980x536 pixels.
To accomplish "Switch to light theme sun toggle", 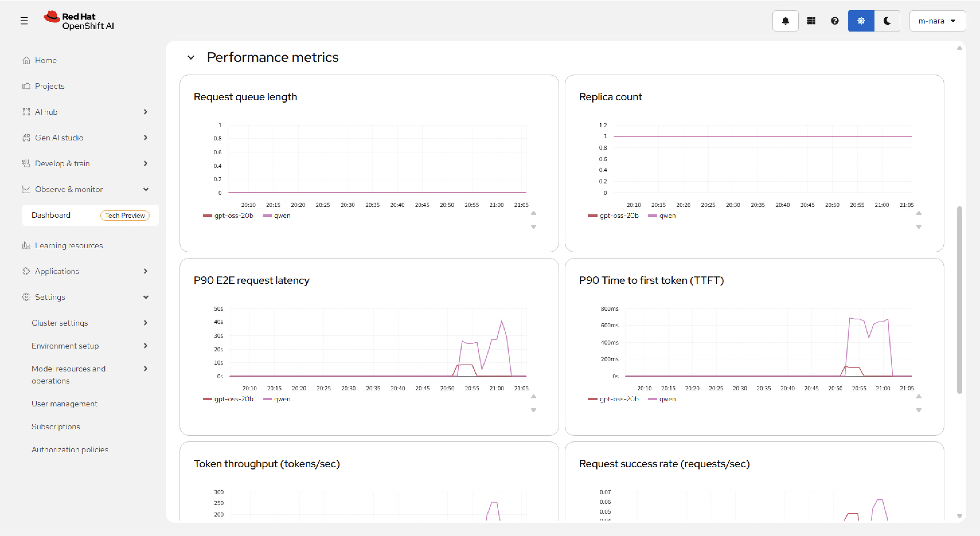I will 861,21.
